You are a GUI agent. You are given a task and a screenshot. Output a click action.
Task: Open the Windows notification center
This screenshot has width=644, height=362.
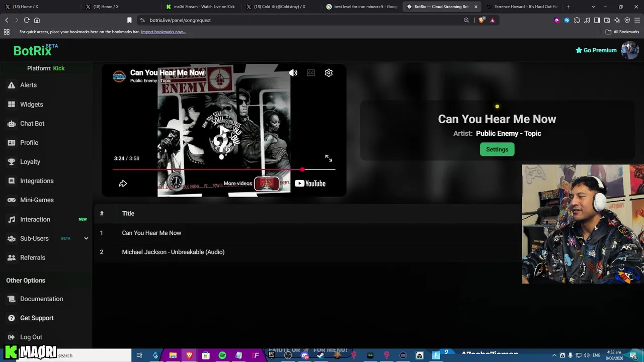633,355
